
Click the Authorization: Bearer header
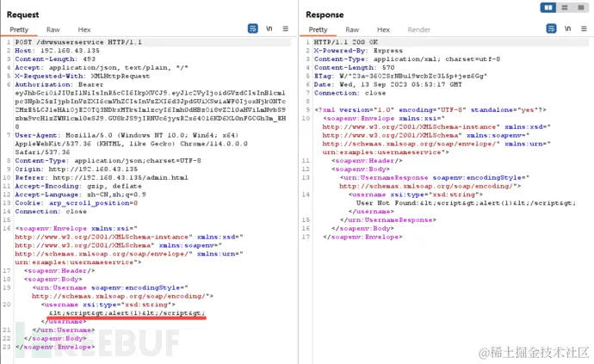[x=59, y=84]
